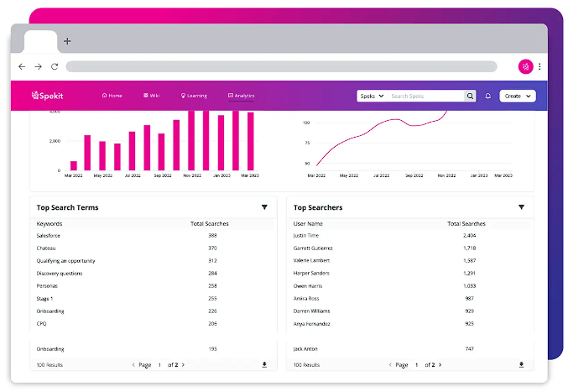Click '100 Results' under Top Search Terms
The image size is (568, 392).
click(50, 365)
